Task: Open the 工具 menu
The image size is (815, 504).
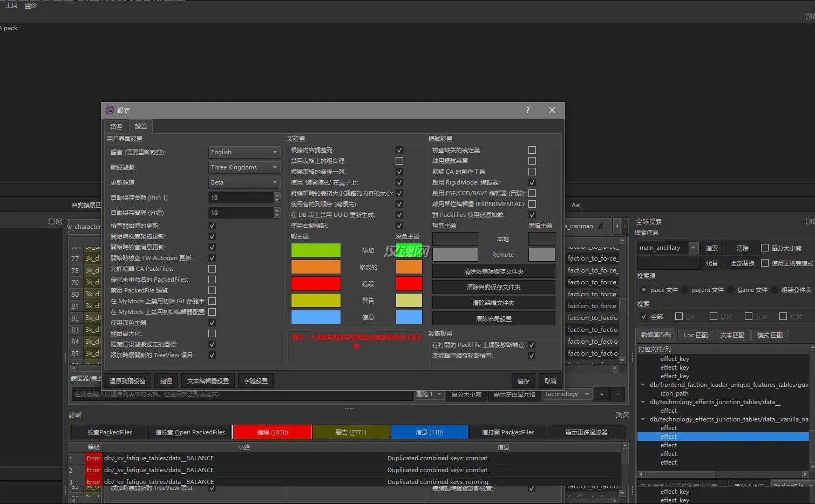Action: 11,5
